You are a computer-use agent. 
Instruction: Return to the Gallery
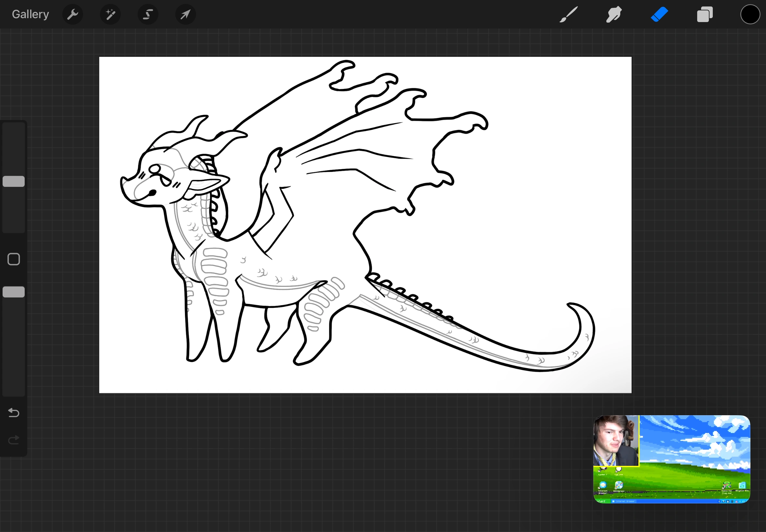coord(30,14)
